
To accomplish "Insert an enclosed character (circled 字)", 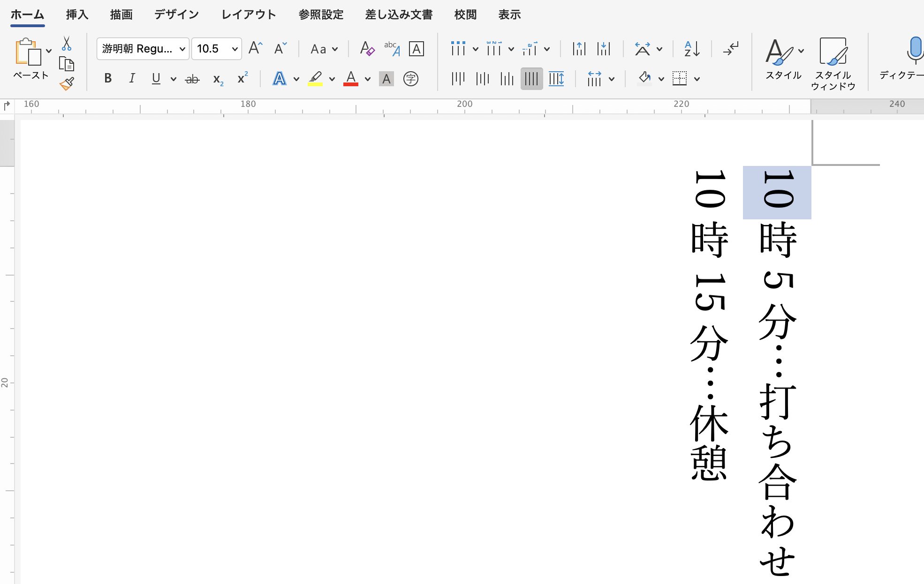I will point(411,79).
